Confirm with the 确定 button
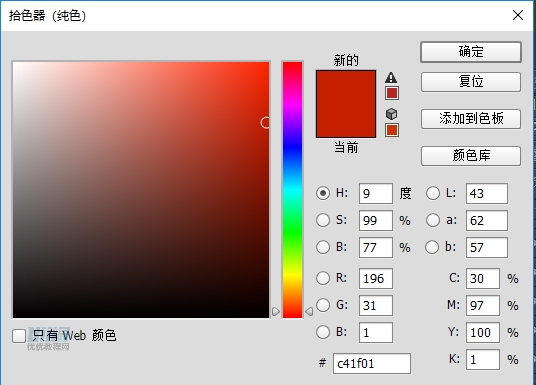The width and height of the screenshot is (536, 385). pos(471,52)
